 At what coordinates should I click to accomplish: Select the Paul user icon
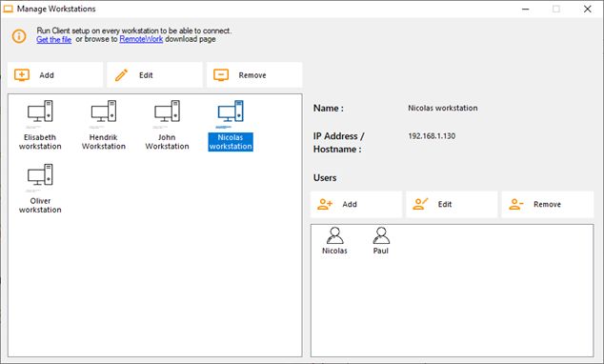(381, 235)
